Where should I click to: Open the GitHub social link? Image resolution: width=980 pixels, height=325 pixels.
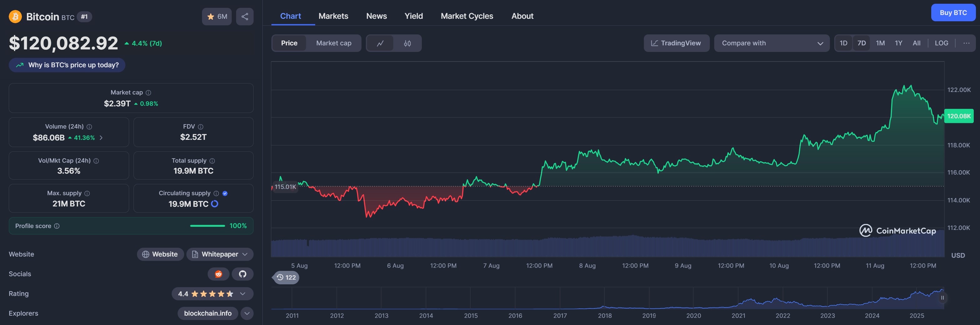click(x=242, y=274)
